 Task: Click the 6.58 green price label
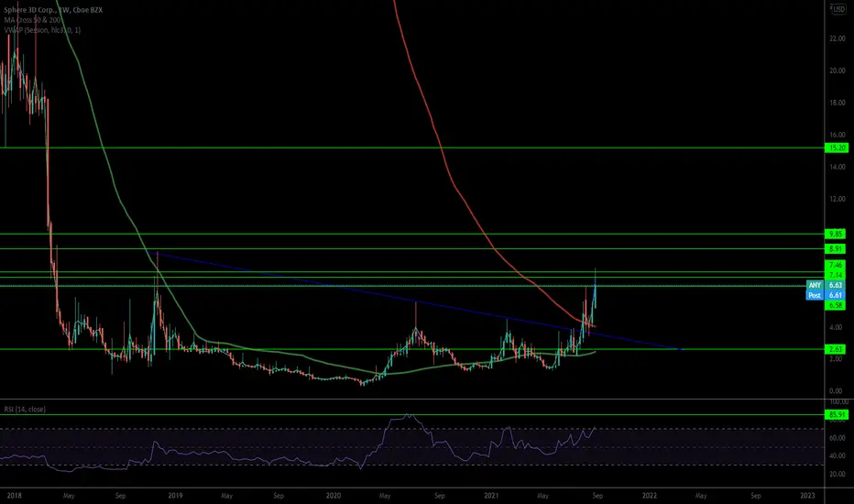[x=836, y=306]
